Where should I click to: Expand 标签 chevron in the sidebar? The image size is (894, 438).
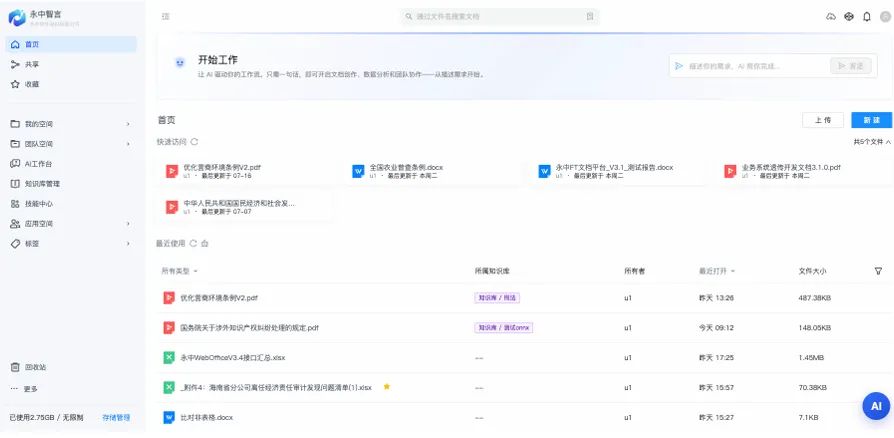(128, 244)
